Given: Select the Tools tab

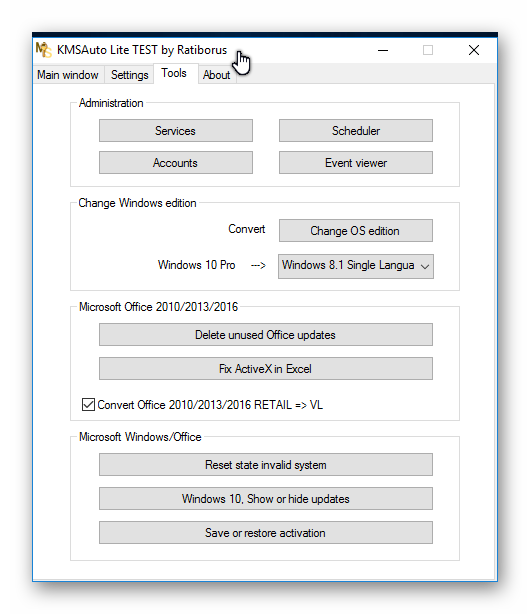Looking at the screenshot, I should pos(174,73).
